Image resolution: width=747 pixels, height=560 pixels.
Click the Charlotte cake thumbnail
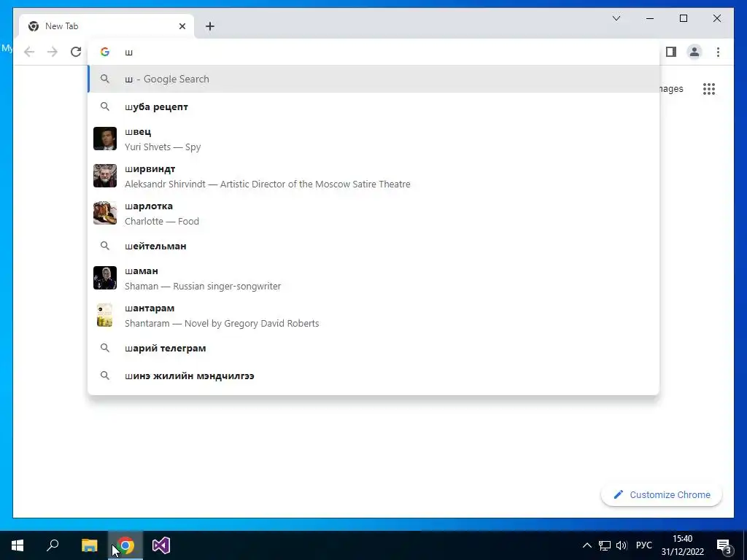tap(105, 213)
